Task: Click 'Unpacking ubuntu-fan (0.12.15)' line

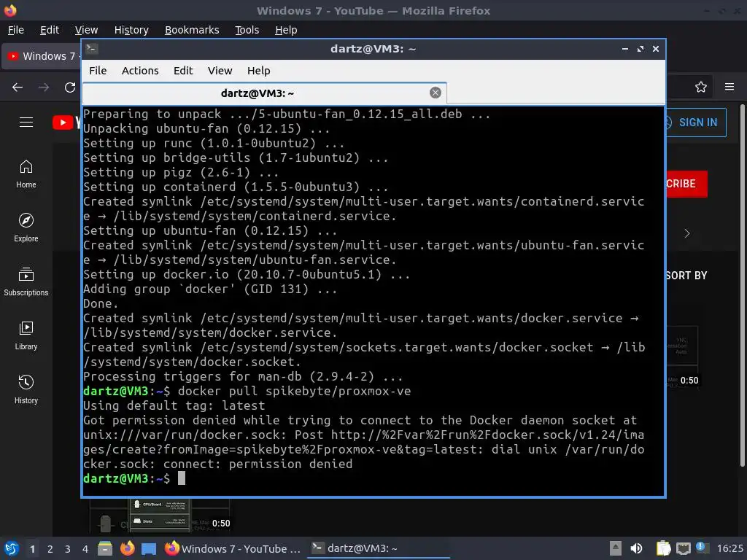Action: [x=206, y=128]
